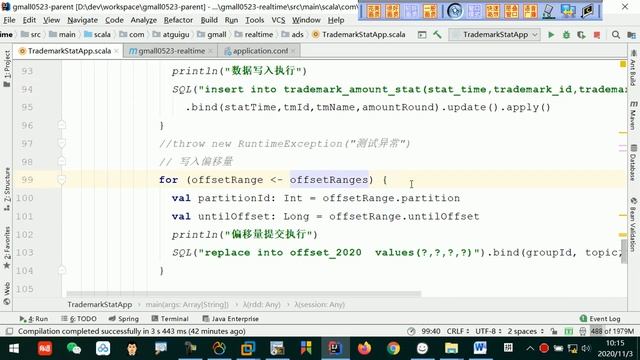Stop the running process red square

click(597, 35)
